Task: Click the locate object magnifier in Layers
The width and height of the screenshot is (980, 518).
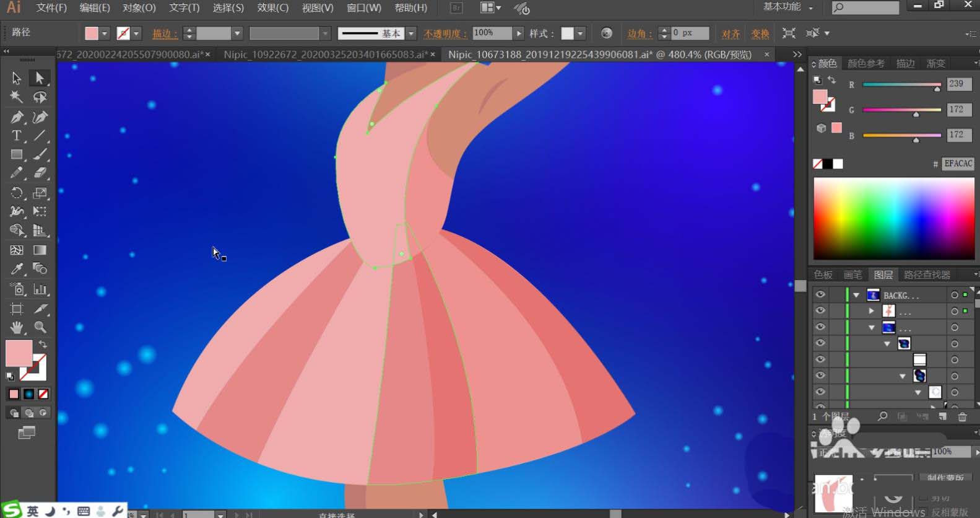Action: pos(883,417)
